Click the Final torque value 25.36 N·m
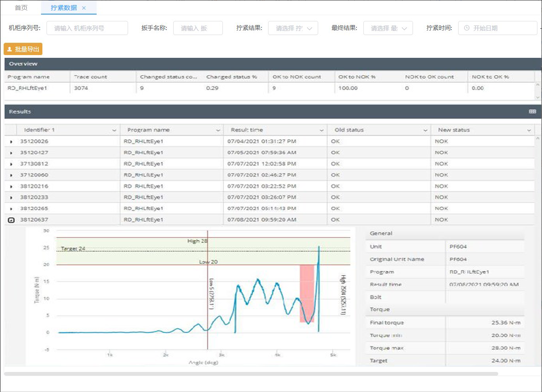The height and width of the screenshot is (392, 542). (x=506, y=323)
